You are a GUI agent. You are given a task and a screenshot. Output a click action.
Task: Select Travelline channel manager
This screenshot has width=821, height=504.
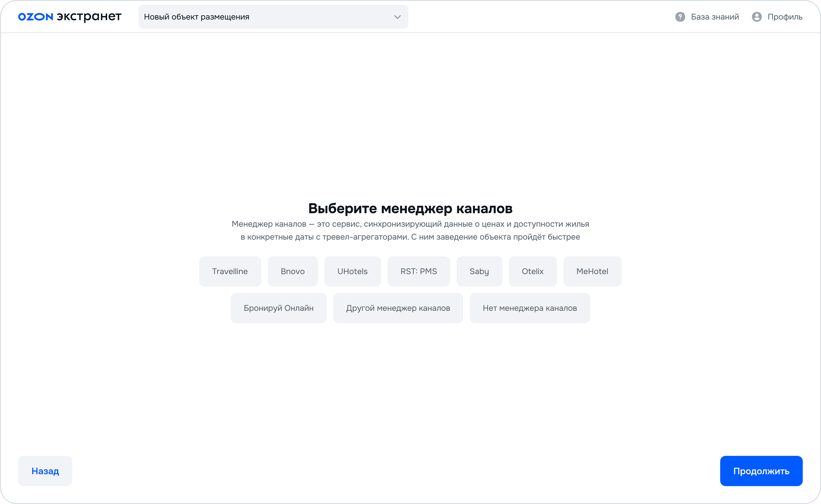click(230, 271)
